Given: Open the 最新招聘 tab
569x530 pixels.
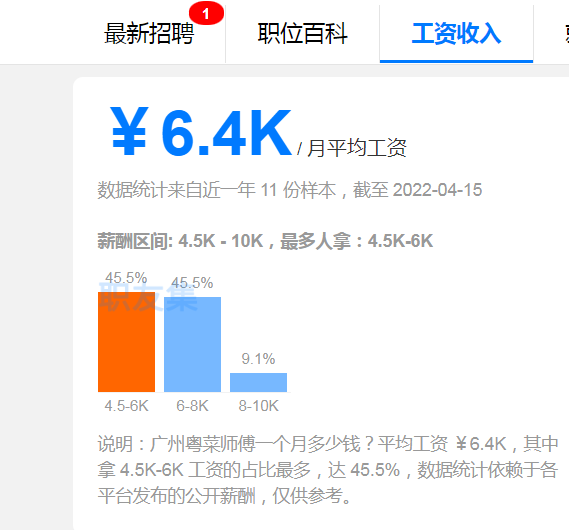Looking at the screenshot, I should click(x=149, y=34).
